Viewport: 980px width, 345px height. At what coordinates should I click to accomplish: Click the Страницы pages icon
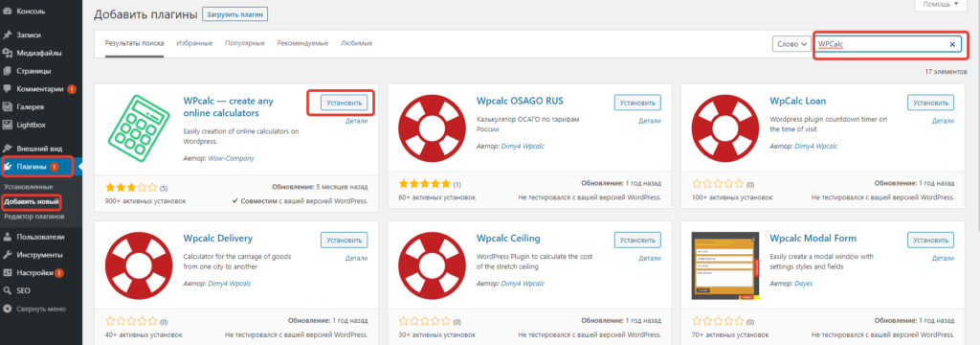pyautogui.click(x=8, y=71)
